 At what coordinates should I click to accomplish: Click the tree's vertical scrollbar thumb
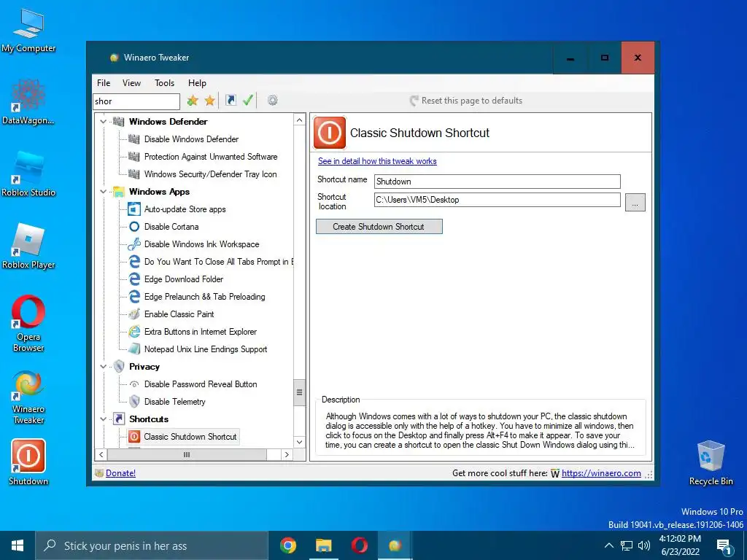point(300,392)
